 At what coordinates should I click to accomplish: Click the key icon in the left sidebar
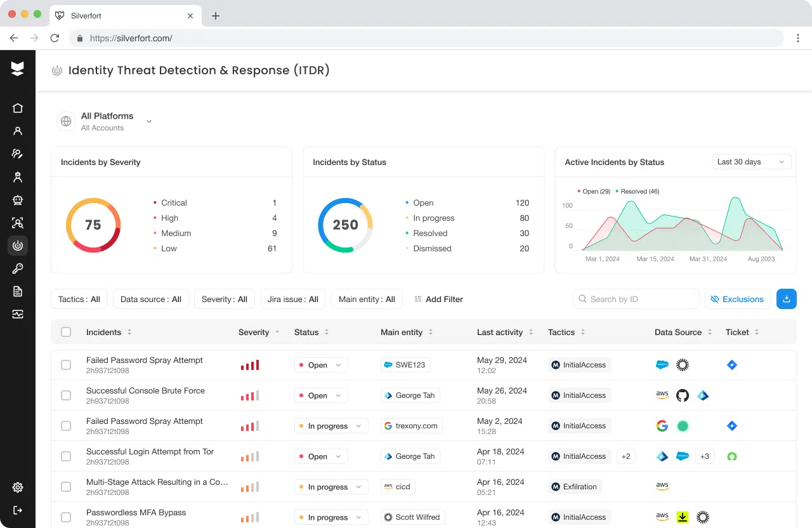pyautogui.click(x=18, y=268)
